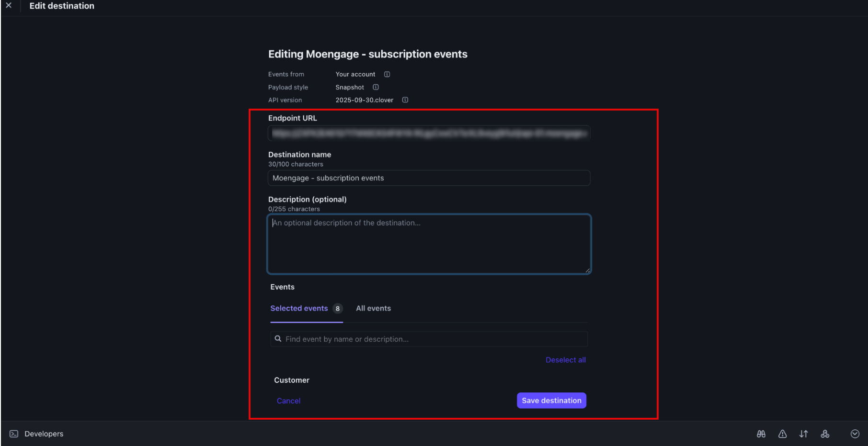Save the destination
The width and height of the screenshot is (868, 446).
coord(551,401)
